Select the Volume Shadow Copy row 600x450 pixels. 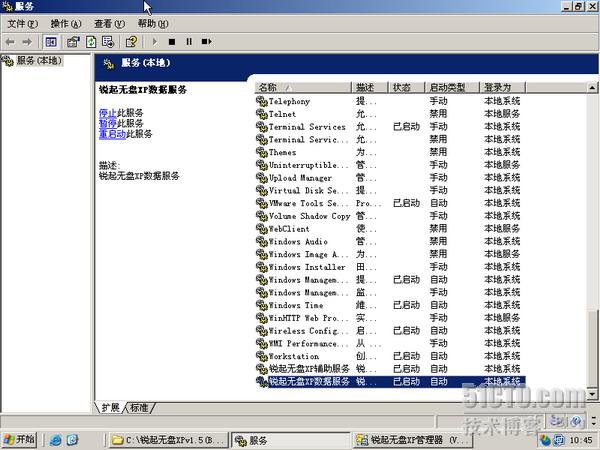(x=390, y=216)
